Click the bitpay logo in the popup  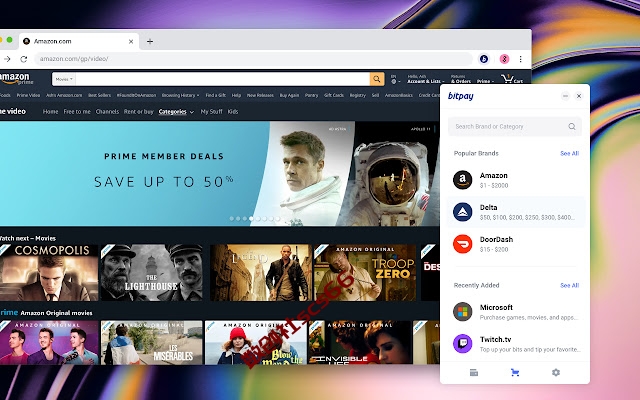[461, 96]
